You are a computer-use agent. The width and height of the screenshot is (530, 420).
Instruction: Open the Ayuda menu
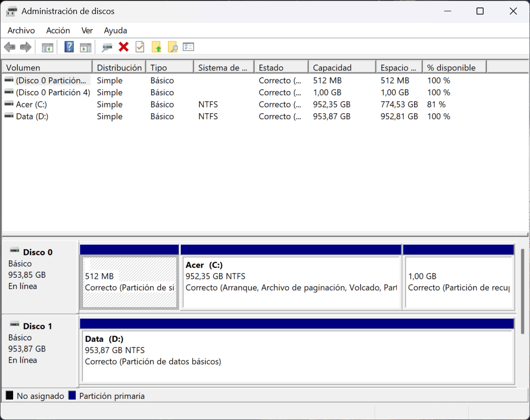pyautogui.click(x=115, y=31)
